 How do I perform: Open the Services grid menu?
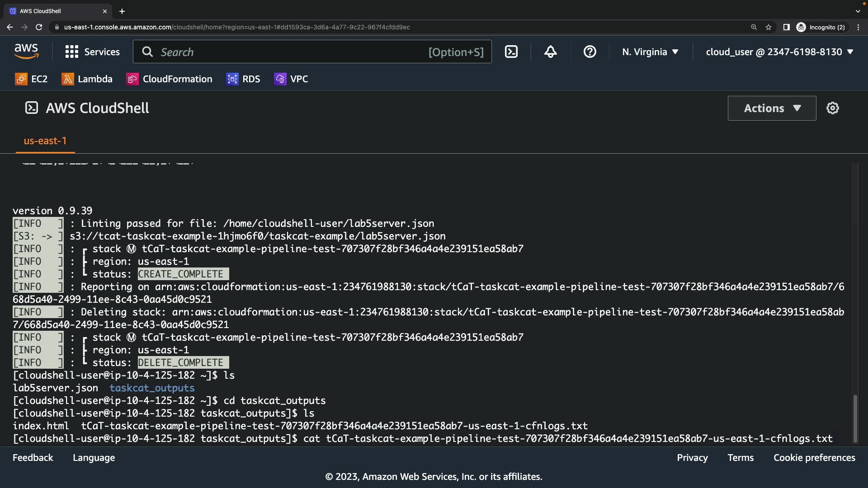[92, 52]
